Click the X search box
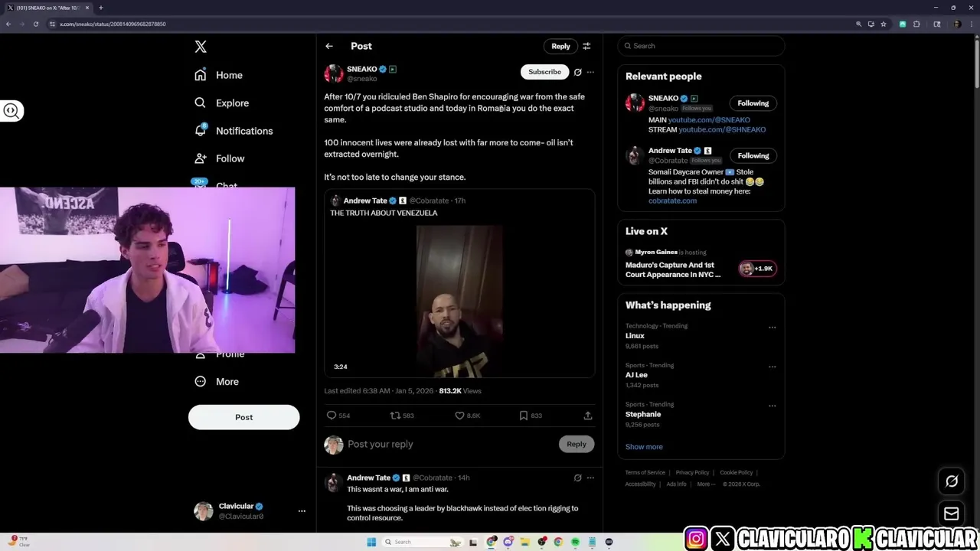This screenshot has width=980, height=551. click(x=701, y=46)
